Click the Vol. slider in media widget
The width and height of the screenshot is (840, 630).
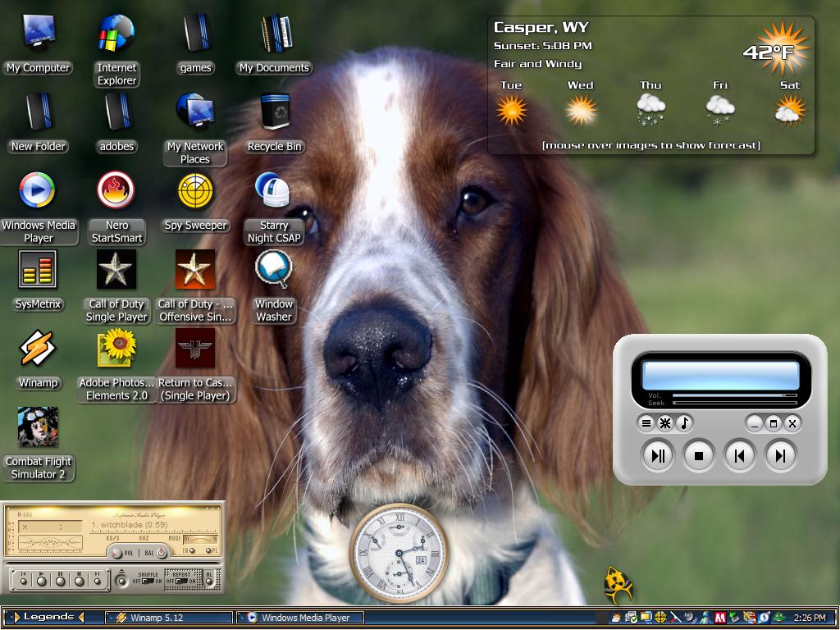734,395
